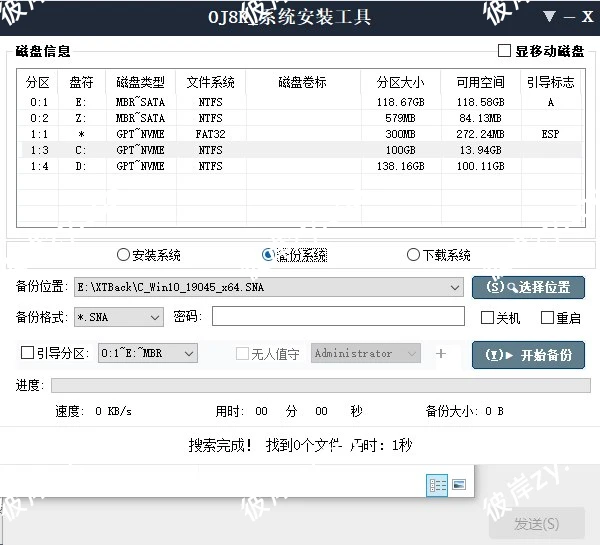Select partition row 0:1
600x545 pixels.
click(x=301, y=102)
